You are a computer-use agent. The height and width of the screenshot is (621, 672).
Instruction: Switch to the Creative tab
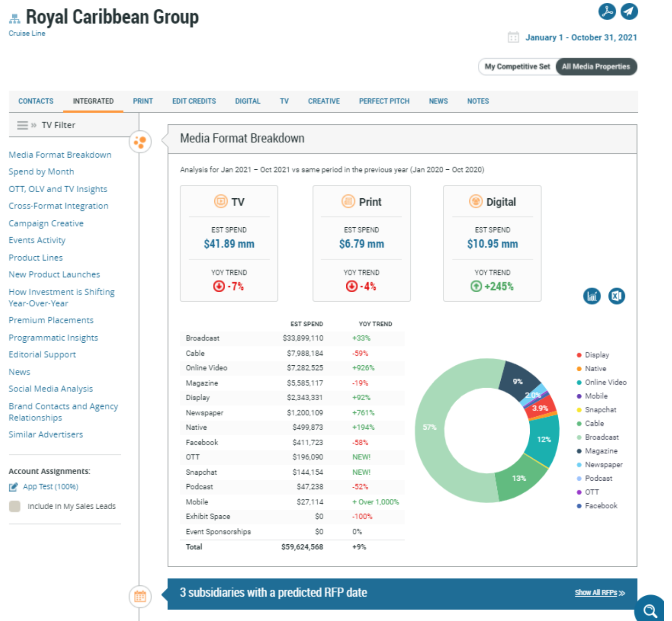324,101
